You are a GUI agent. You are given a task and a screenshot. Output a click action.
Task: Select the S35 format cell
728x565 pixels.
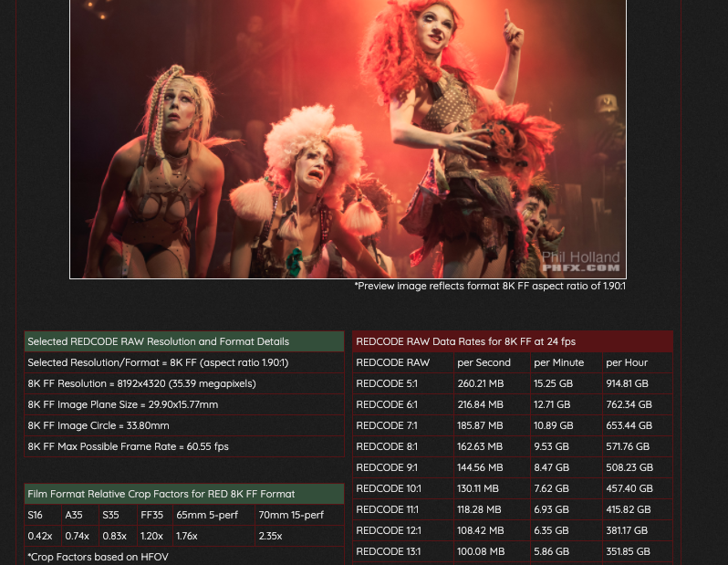coord(118,515)
